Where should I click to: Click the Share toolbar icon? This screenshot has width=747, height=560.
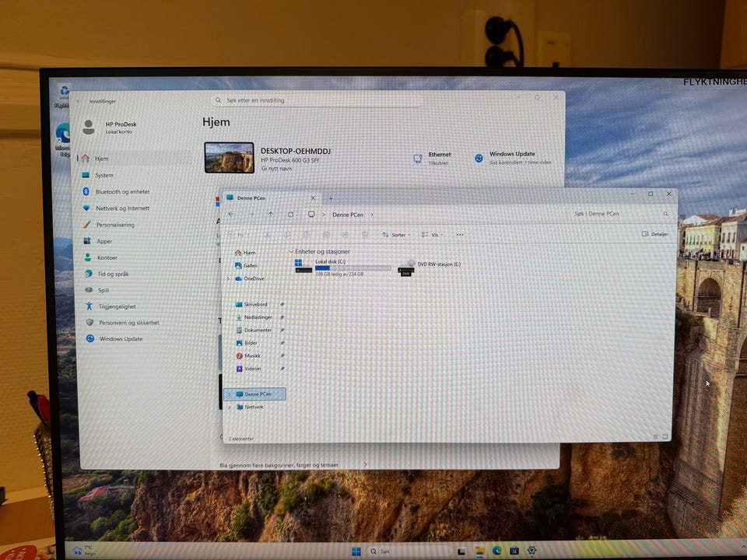(345, 234)
